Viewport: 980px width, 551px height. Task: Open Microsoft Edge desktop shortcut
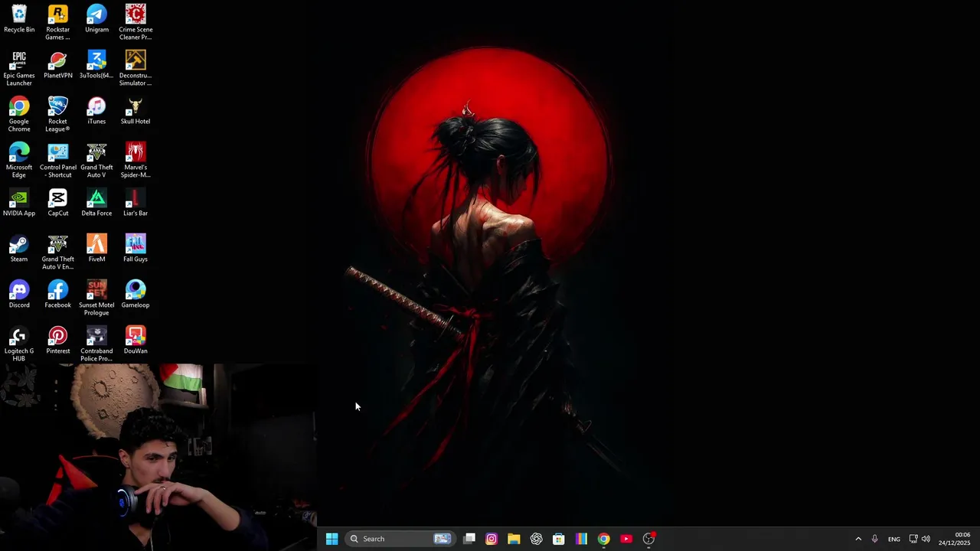pyautogui.click(x=19, y=160)
